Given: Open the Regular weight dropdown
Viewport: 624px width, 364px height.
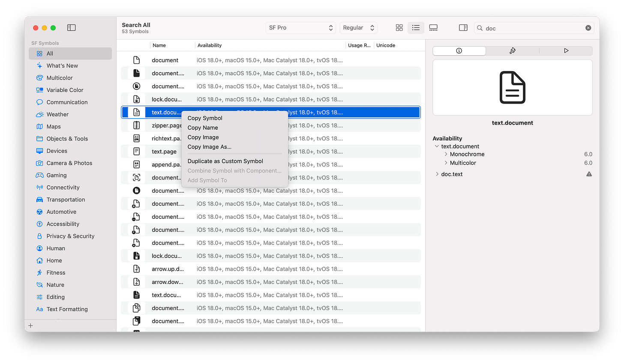Looking at the screenshot, I should [359, 28].
